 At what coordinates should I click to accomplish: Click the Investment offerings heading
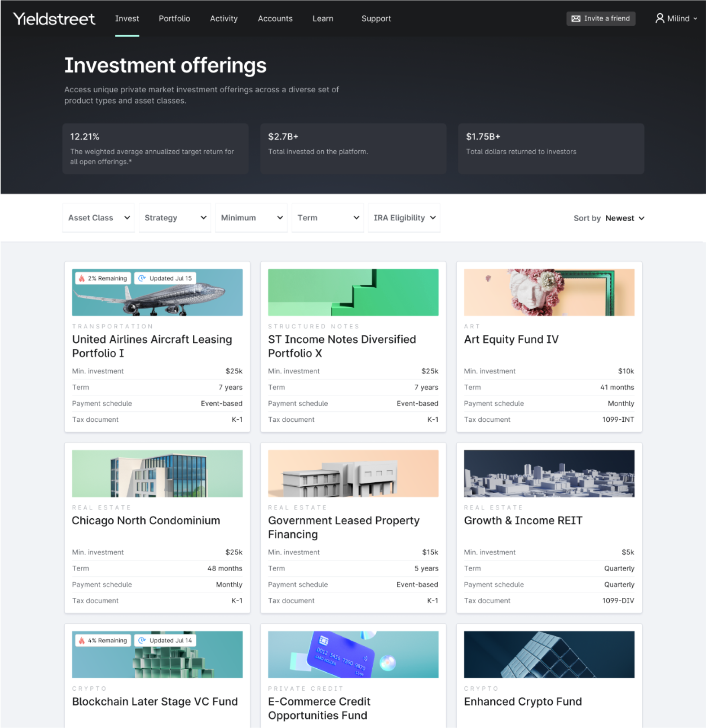165,65
